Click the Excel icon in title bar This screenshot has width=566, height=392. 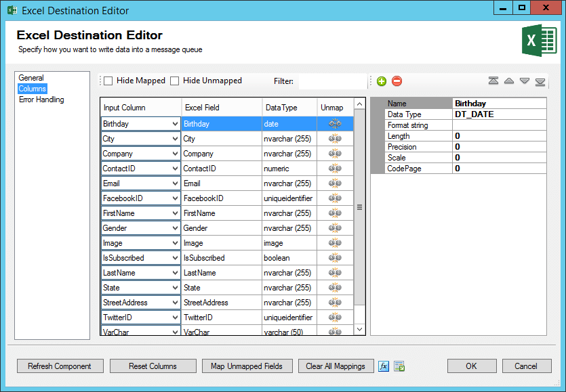12,10
